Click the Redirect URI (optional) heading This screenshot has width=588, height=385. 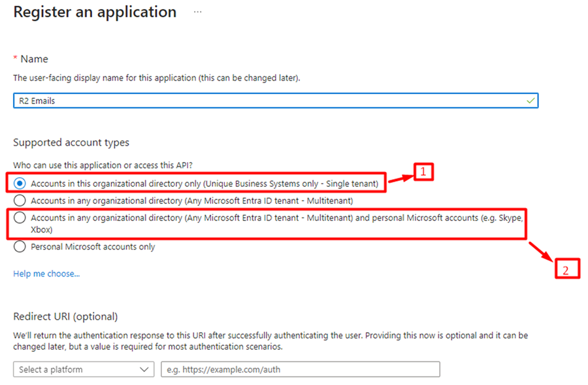(65, 316)
